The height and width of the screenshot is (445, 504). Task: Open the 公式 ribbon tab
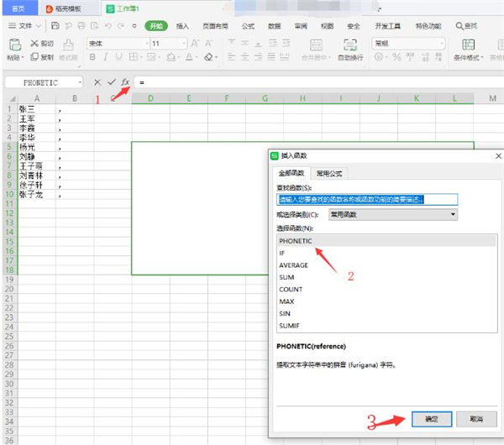coord(248,26)
